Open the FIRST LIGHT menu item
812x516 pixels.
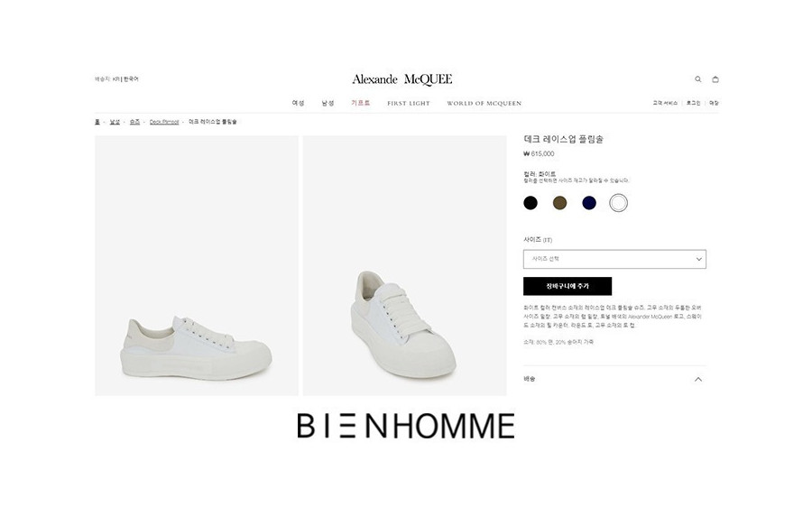click(409, 104)
